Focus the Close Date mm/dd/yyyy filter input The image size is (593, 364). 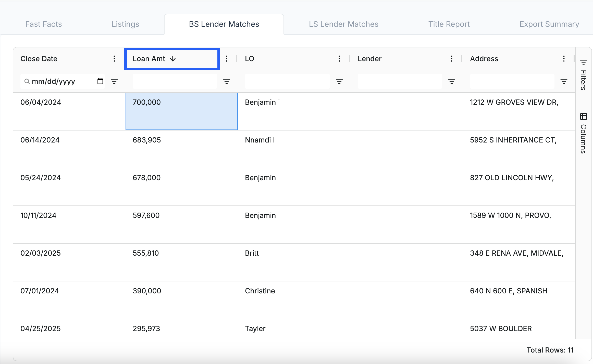point(63,81)
